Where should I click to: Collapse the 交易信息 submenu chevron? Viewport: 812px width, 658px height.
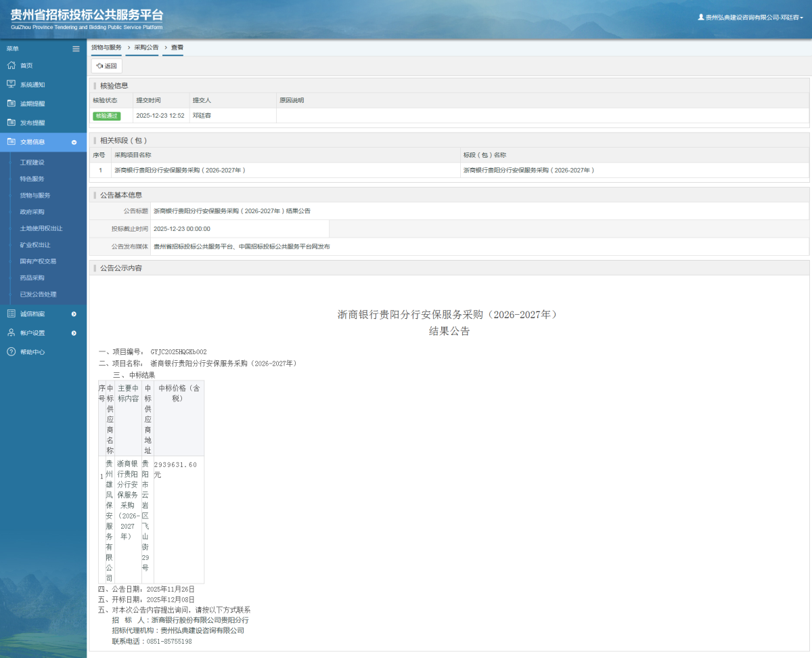click(x=74, y=141)
